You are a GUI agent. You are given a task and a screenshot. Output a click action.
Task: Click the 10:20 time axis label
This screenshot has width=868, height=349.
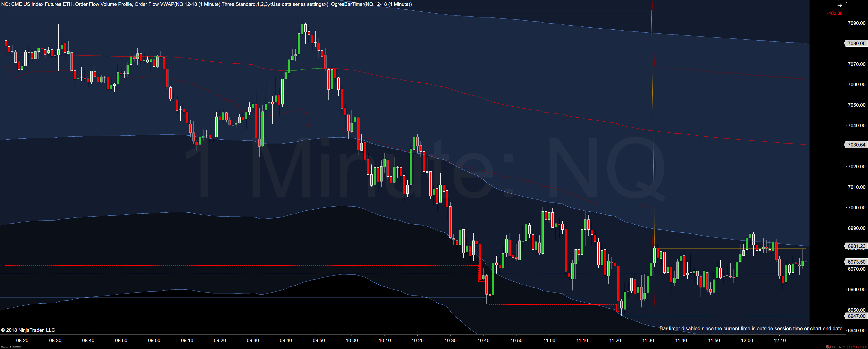click(418, 340)
